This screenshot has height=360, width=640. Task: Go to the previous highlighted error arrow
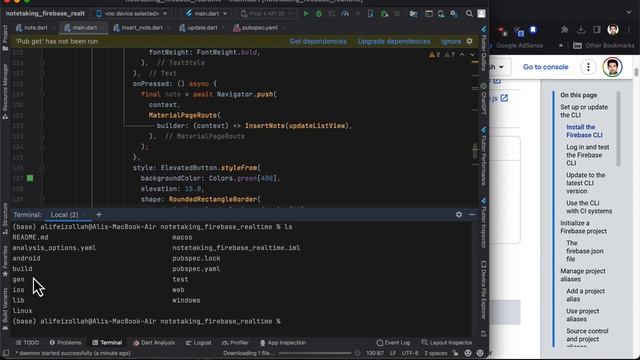[x=462, y=55]
